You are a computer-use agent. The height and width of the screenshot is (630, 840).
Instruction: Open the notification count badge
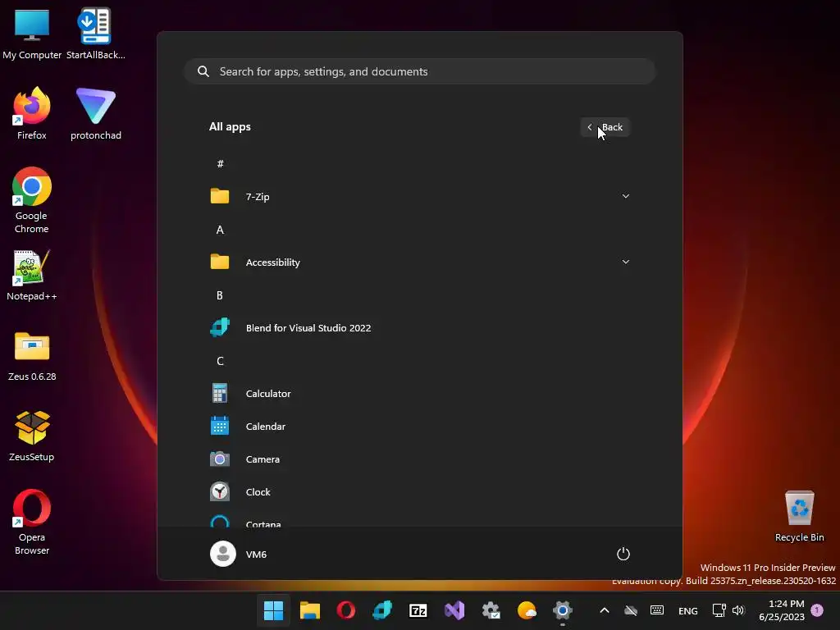(817, 609)
